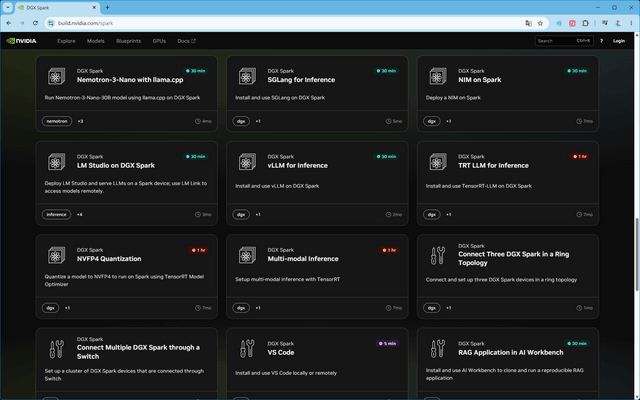
Task: Click the nemotron tag pill
Action: pyautogui.click(x=57, y=121)
